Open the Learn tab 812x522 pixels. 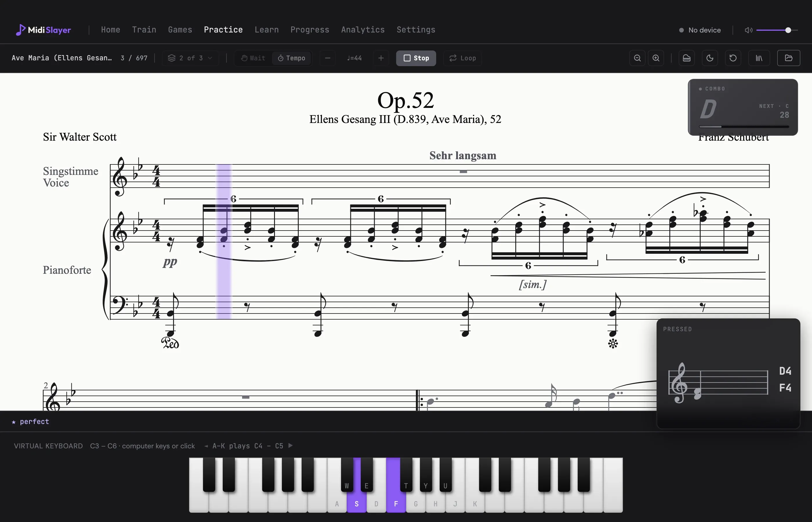click(x=267, y=30)
